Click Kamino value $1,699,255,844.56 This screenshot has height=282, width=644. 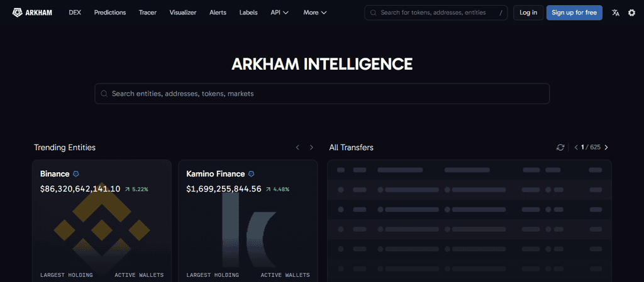pos(223,189)
